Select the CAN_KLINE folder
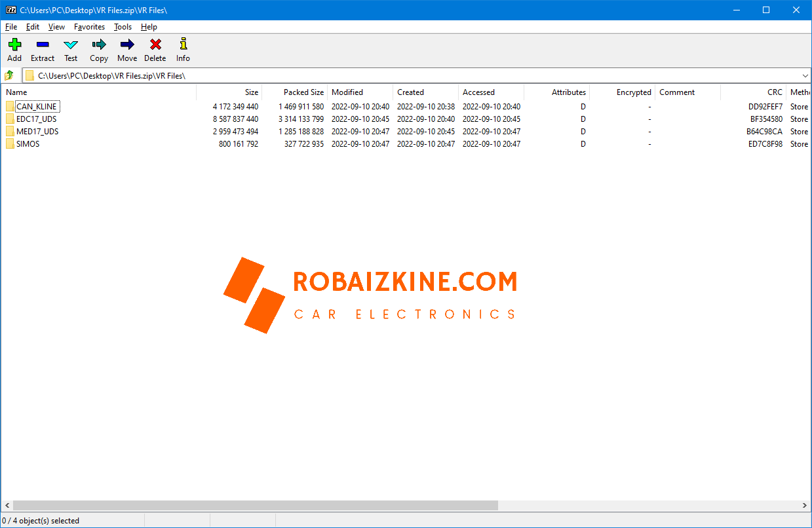This screenshot has width=812, height=528. [37, 107]
